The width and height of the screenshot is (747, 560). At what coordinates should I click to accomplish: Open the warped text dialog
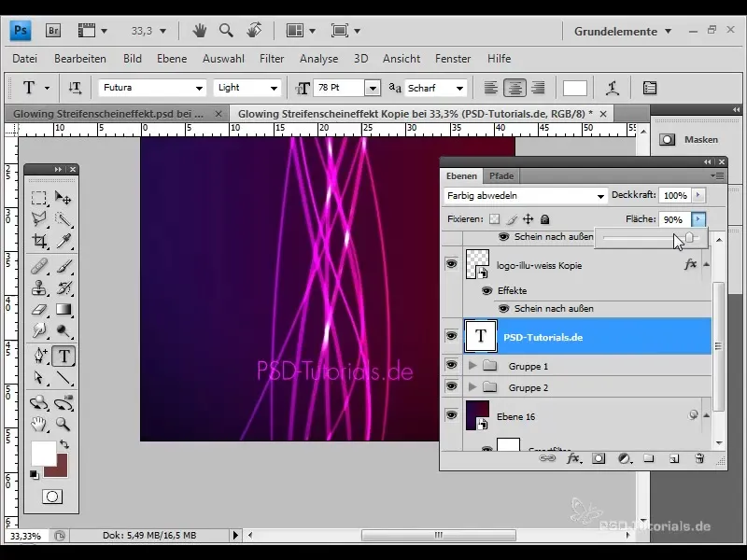point(613,88)
